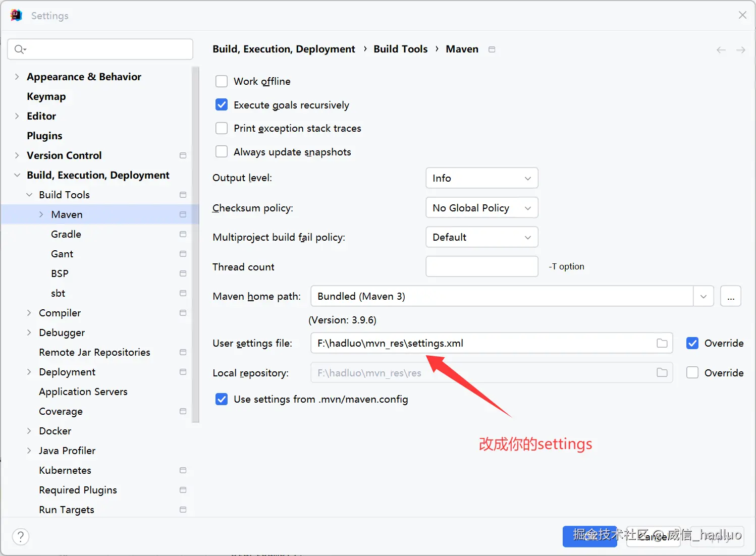Image resolution: width=756 pixels, height=556 pixels.
Task: Go forward with the right arrow icon
Action: [741, 49]
